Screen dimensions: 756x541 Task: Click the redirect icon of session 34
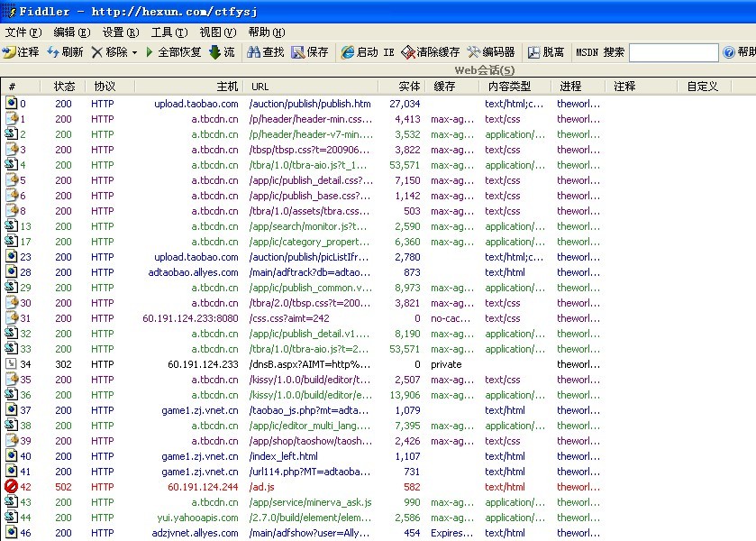point(11,364)
